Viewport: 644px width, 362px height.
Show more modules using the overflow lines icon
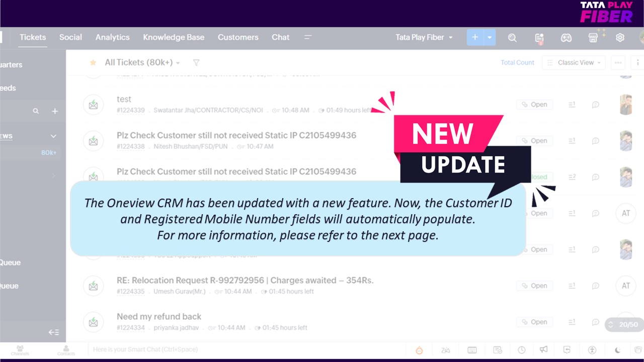308,37
